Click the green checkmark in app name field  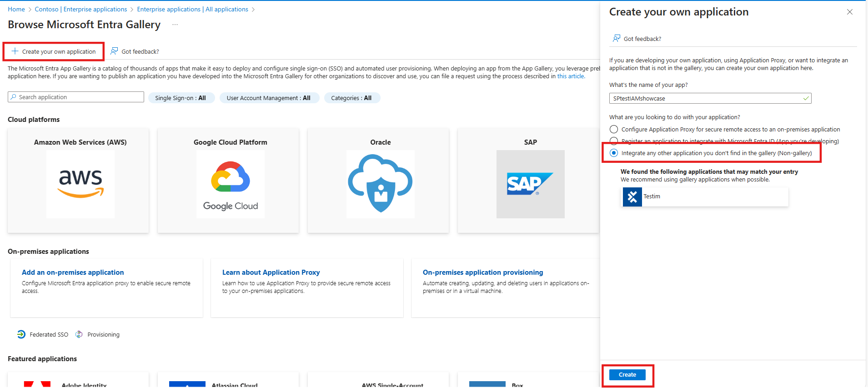(806, 98)
